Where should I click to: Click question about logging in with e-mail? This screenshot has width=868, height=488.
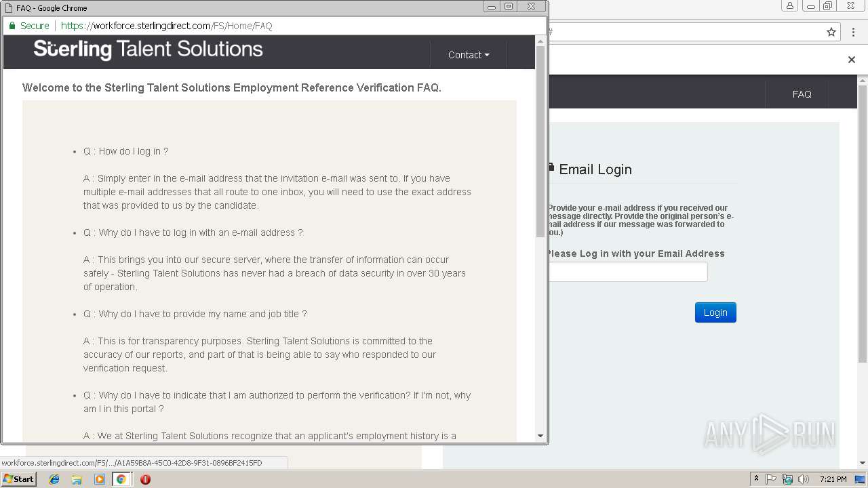coord(193,232)
